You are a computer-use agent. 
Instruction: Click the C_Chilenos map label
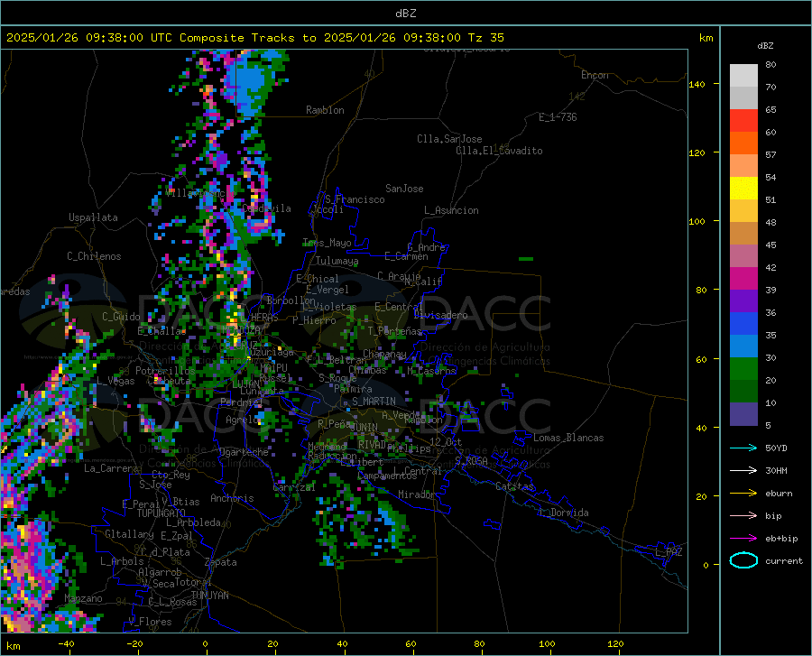coord(94,256)
